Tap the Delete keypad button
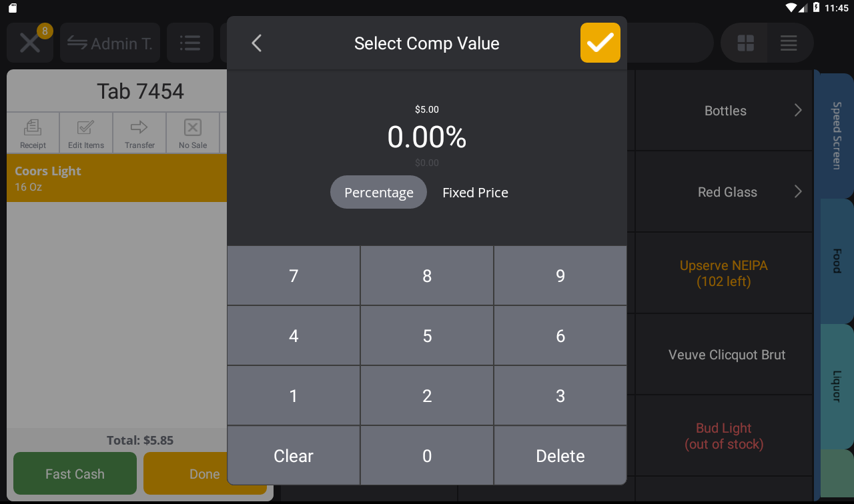854x504 pixels. [x=560, y=456]
